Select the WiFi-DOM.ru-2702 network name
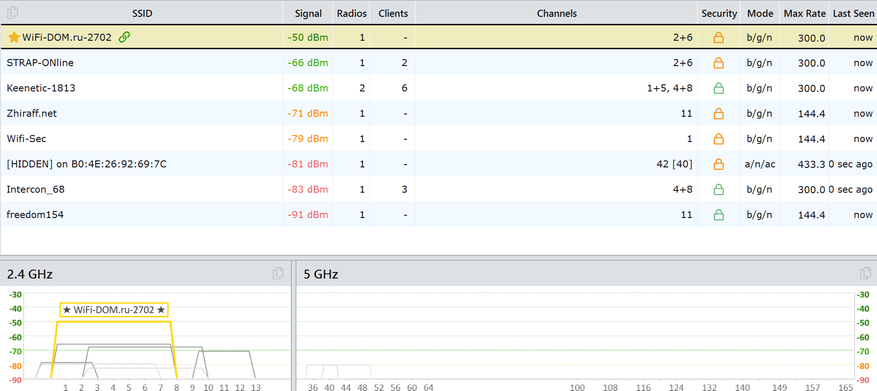This screenshot has width=877, height=391. tap(67, 37)
